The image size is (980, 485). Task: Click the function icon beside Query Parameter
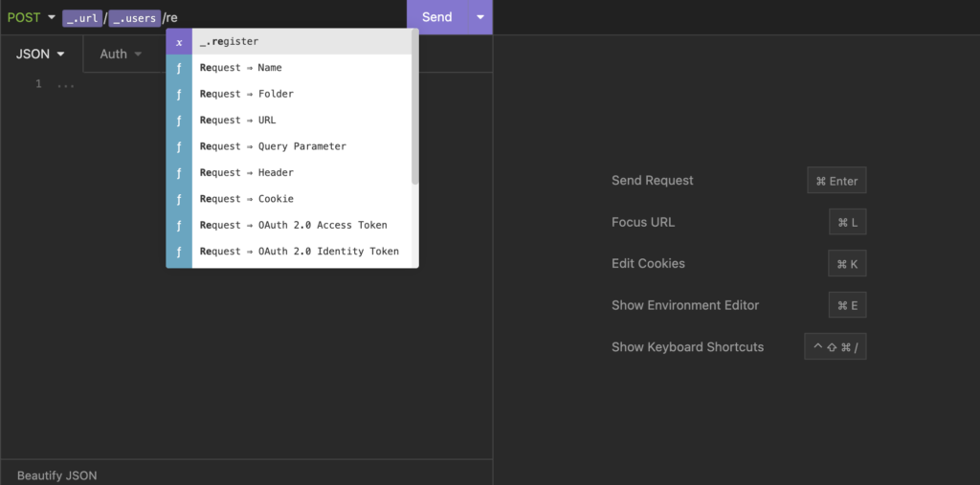tap(179, 146)
